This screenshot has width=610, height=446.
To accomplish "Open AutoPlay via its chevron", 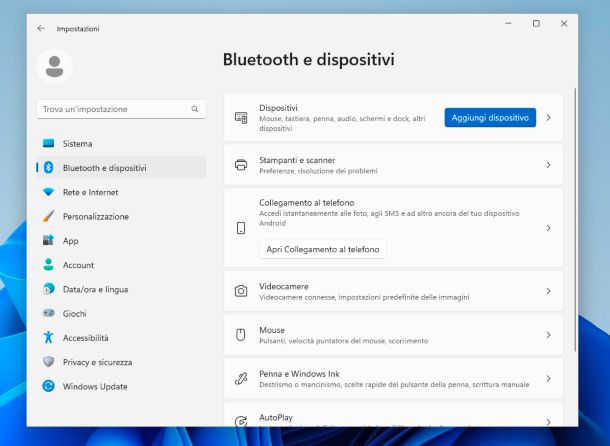I will point(548,422).
